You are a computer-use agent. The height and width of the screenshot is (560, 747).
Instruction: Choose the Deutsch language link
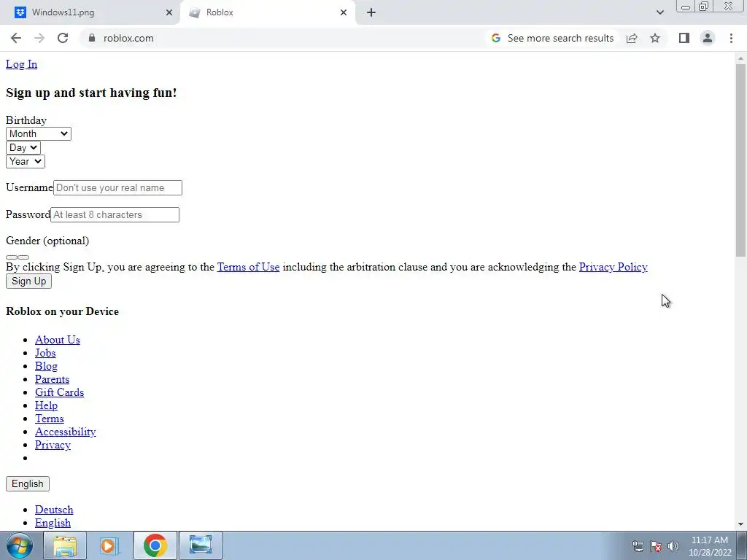click(54, 510)
